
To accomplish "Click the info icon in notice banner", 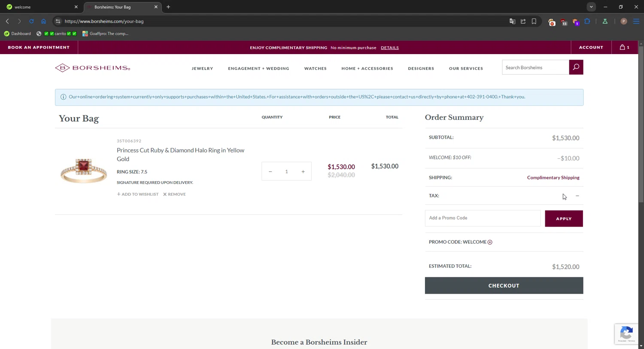I will pos(63,97).
